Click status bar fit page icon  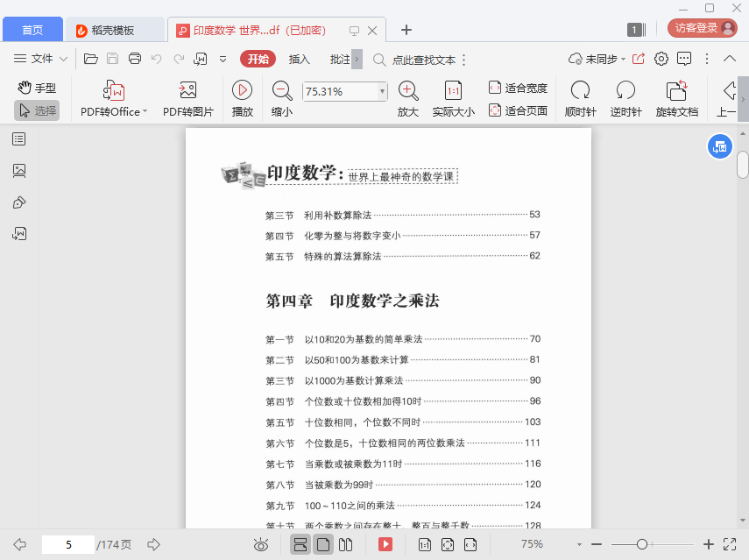[448, 544]
